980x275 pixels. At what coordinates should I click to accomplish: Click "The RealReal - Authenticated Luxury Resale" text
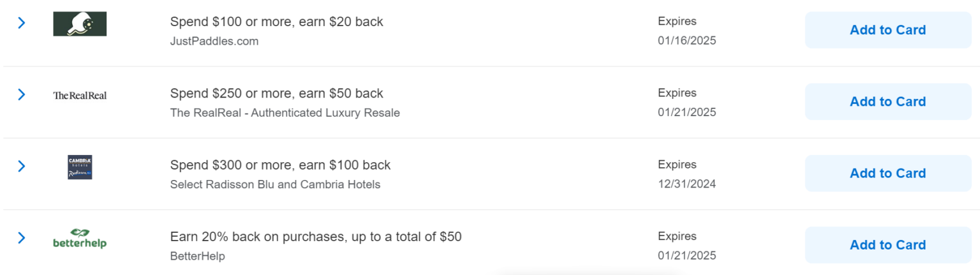tap(285, 113)
